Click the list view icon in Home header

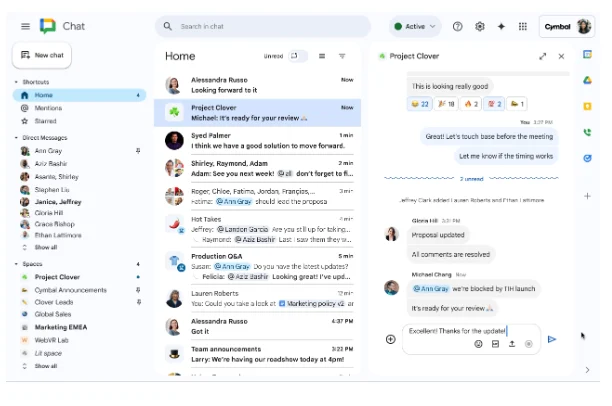click(322, 56)
